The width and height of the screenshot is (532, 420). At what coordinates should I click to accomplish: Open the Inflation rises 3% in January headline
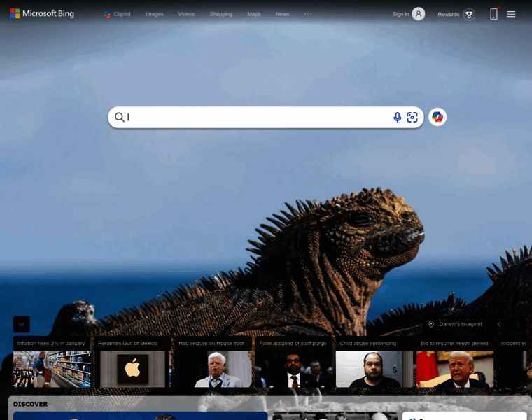point(51,343)
